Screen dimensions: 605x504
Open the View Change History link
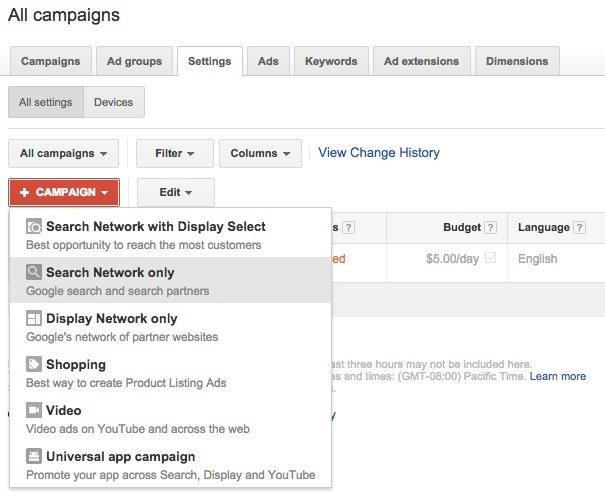pos(379,153)
